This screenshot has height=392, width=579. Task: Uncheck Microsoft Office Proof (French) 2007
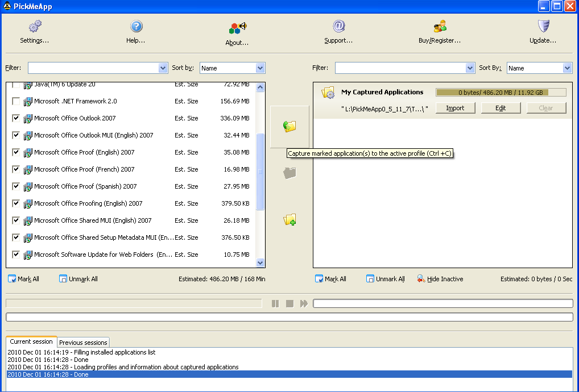click(x=16, y=169)
